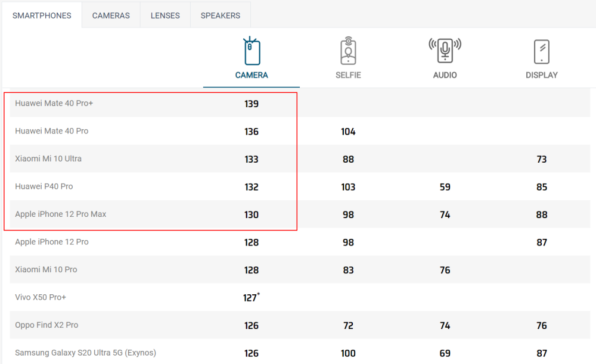
Task: Click the CAMERA column label
Action: (x=252, y=75)
